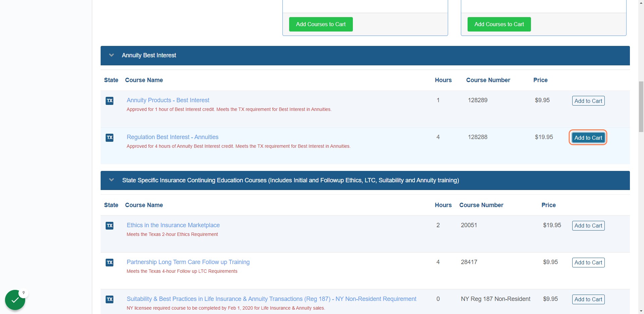Add Ethics in the Insurance Marketplace to cart
Viewport: 644px width, 314px height.
(588, 226)
